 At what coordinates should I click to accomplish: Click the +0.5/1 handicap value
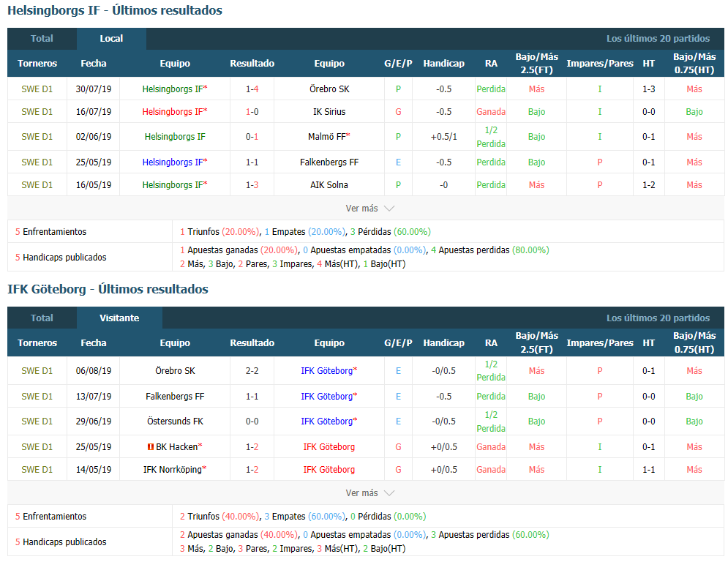point(444,137)
